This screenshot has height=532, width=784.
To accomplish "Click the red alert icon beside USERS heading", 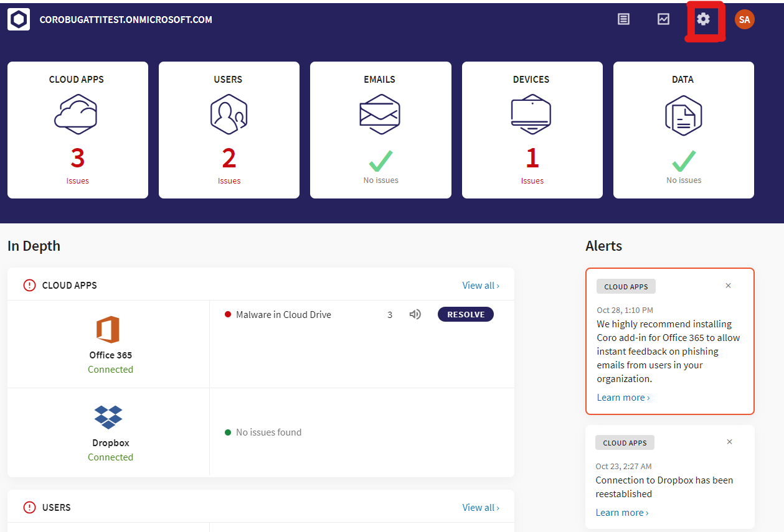I will 29,507.
